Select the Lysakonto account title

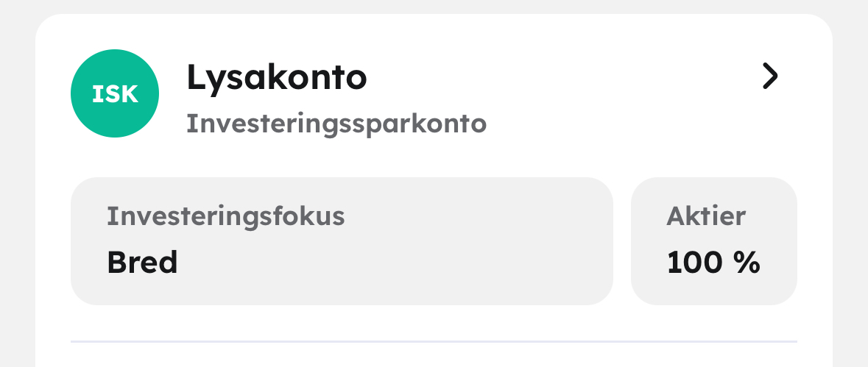tap(276, 77)
